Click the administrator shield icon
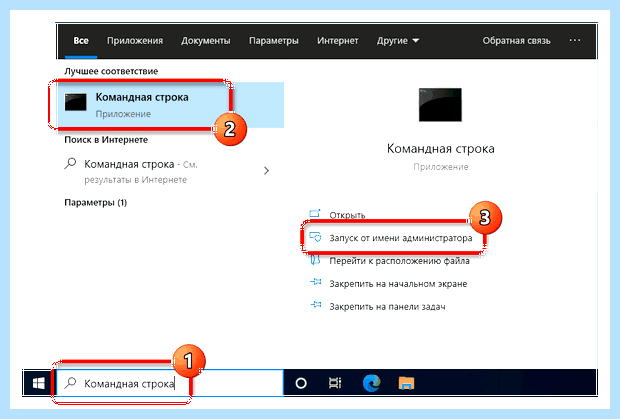The image size is (620, 419). click(x=315, y=237)
